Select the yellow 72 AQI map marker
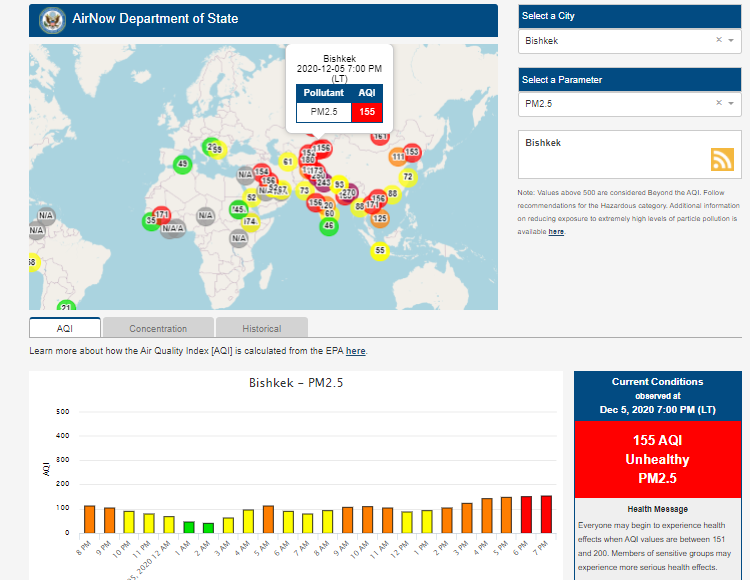750x580 pixels. click(x=407, y=177)
